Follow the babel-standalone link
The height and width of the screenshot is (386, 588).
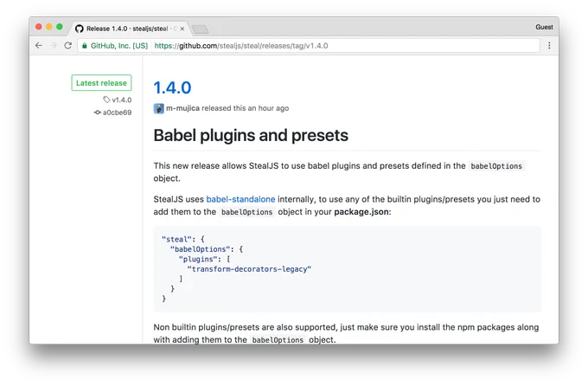coord(240,199)
